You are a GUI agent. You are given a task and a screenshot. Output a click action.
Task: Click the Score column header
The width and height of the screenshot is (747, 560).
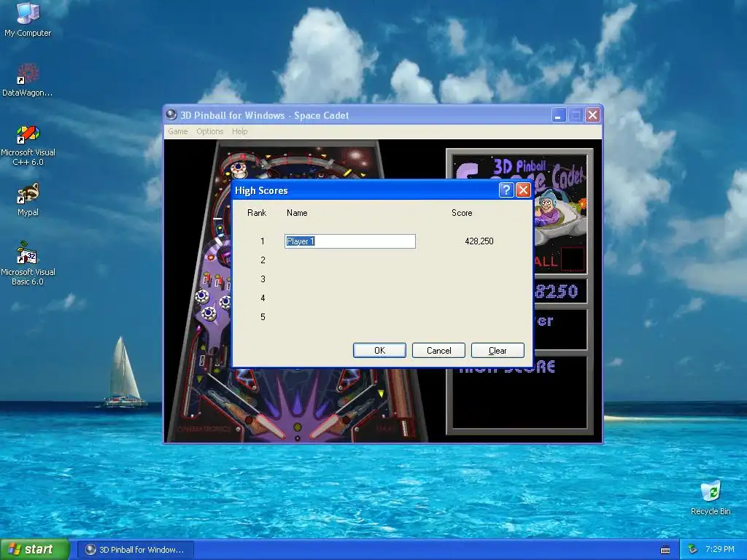pyautogui.click(x=462, y=213)
